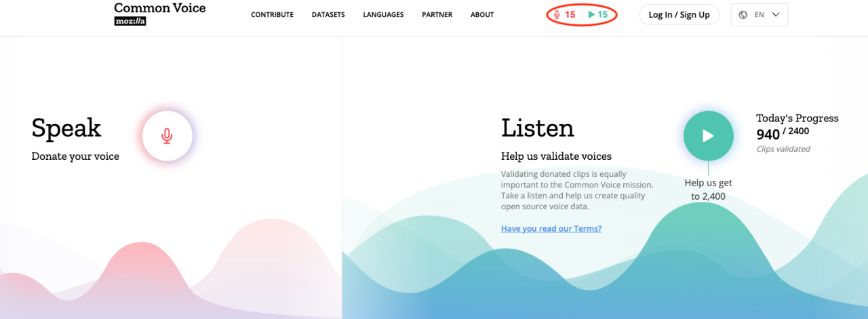Click the green play counter showing 15
The height and width of the screenshot is (319, 868).
[598, 15]
